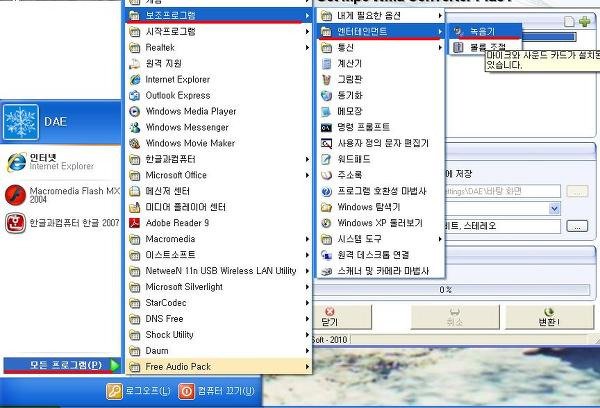Click the 스캐너 및 카메라 마법사 icon

[326, 271]
